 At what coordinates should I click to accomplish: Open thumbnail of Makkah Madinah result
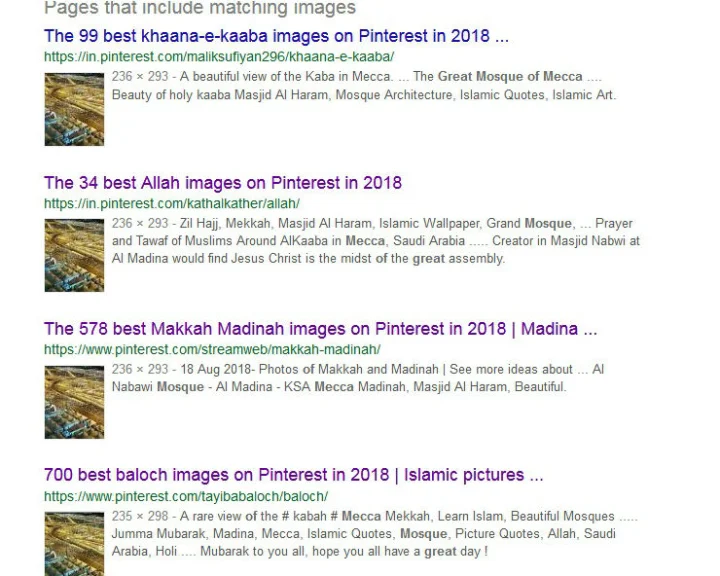coord(74,402)
